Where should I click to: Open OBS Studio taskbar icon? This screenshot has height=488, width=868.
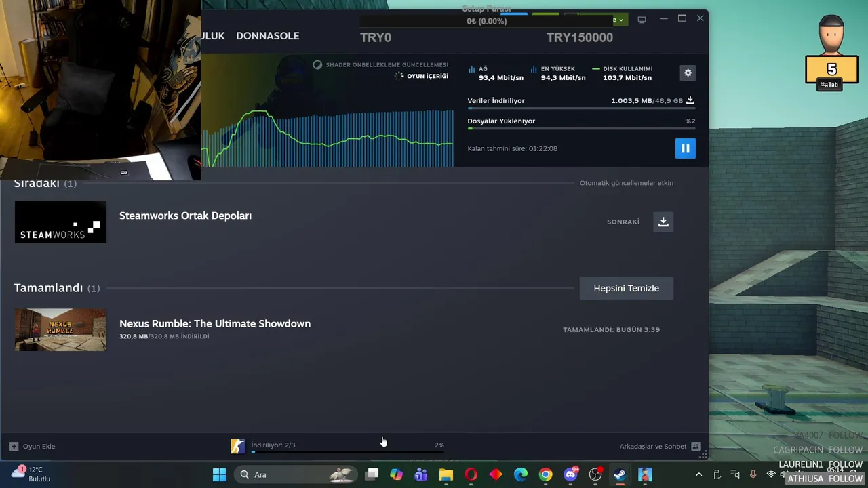pos(595,474)
